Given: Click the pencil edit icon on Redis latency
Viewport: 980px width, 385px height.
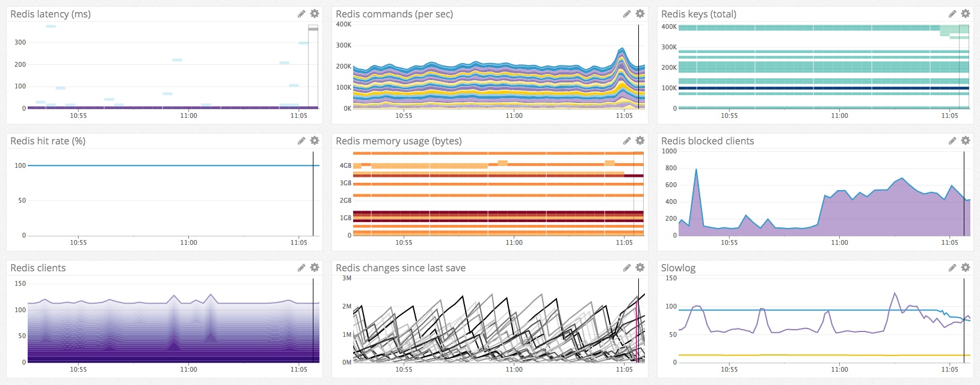Looking at the screenshot, I should [301, 14].
